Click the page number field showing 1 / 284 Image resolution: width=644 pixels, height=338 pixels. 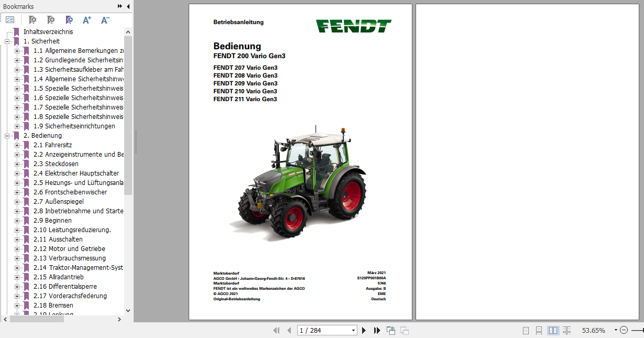pos(323,330)
